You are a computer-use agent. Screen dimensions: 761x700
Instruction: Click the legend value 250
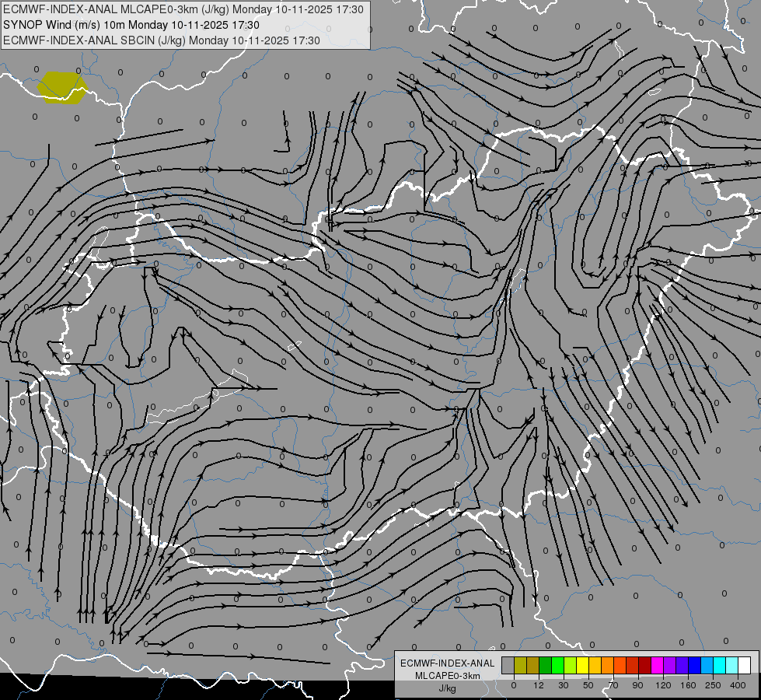[713, 685]
